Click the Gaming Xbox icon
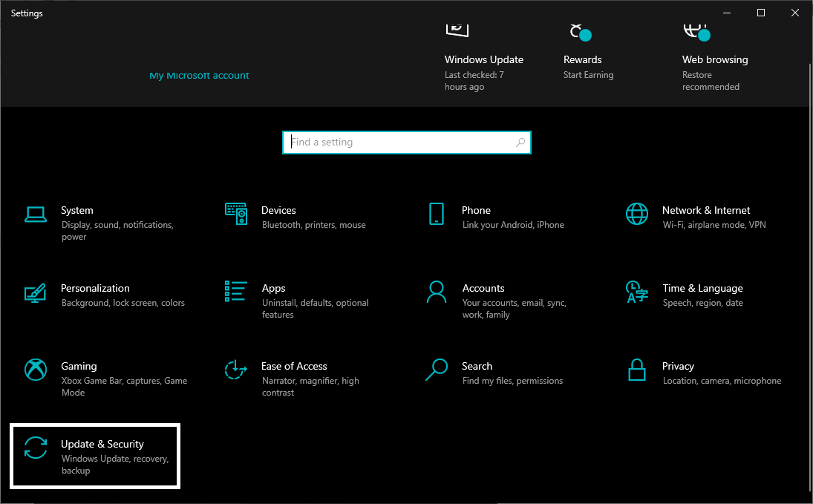 pyautogui.click(x=35, y=370)
